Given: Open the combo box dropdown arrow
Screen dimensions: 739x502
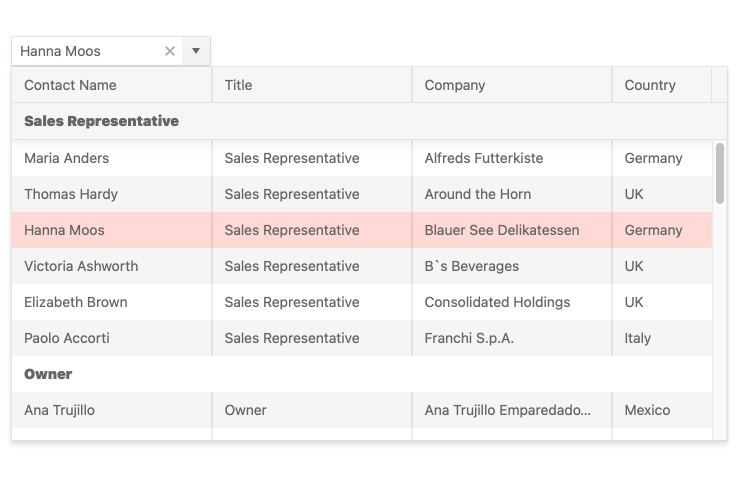Looking at the screenshot, I should 196,51.
